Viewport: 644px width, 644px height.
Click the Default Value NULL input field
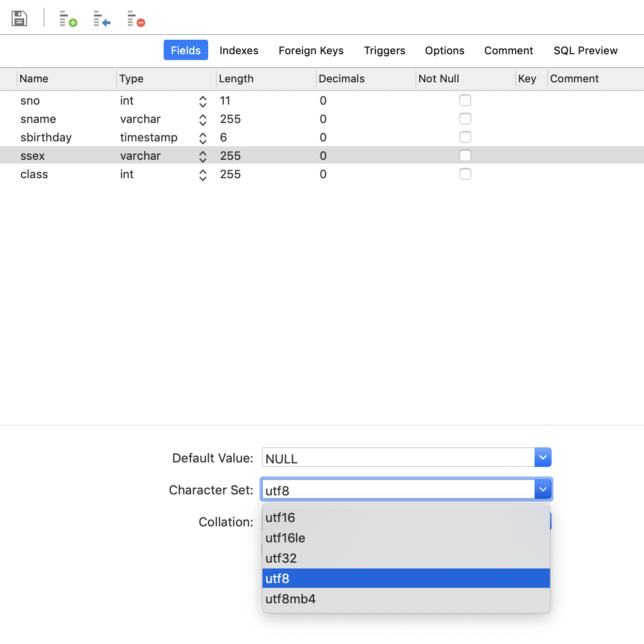click(x=398, y=457)
